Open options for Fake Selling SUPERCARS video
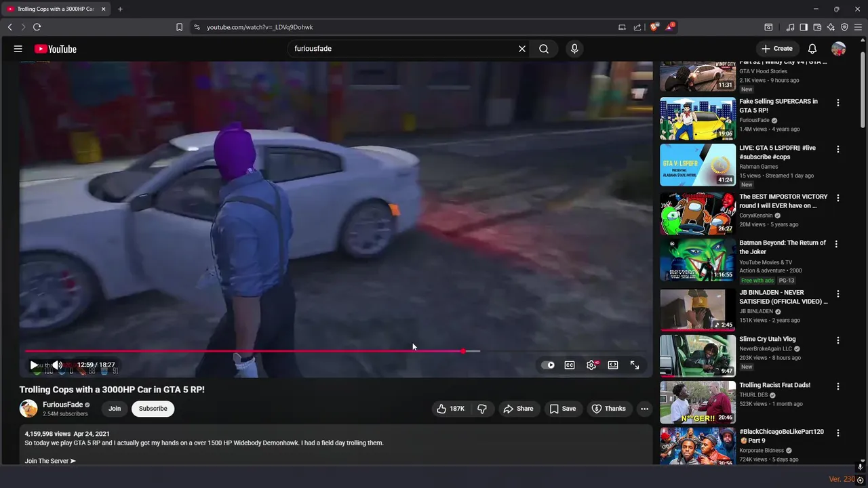Screen dimensions: 868x488 point(838,103)
